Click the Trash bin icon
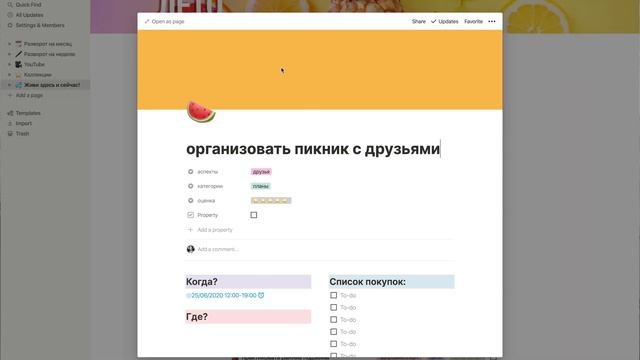Screen dimensions: 640x360 10,133
